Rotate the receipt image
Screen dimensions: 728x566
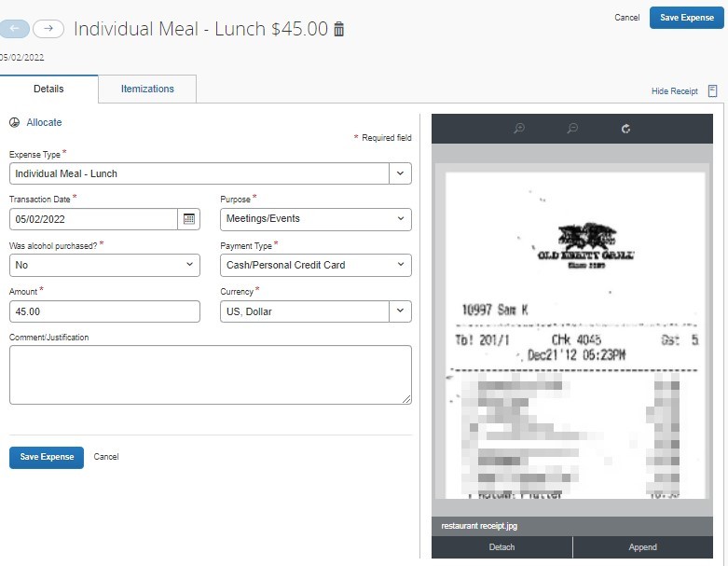point(625,129)
